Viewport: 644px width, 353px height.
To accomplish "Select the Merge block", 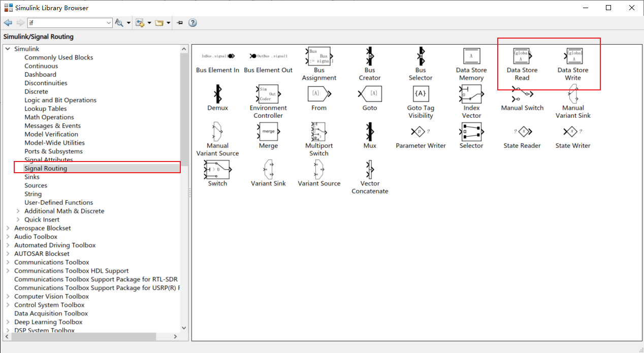I will (268, 132).
